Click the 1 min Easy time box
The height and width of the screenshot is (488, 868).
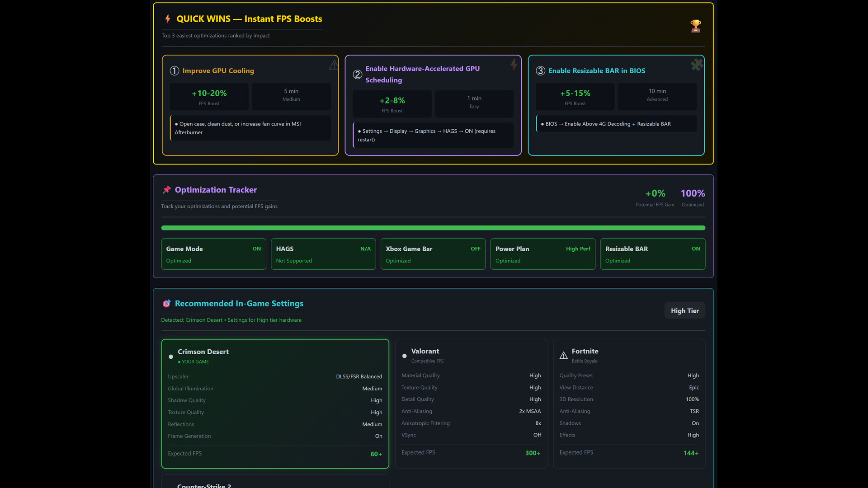(474, 104)
